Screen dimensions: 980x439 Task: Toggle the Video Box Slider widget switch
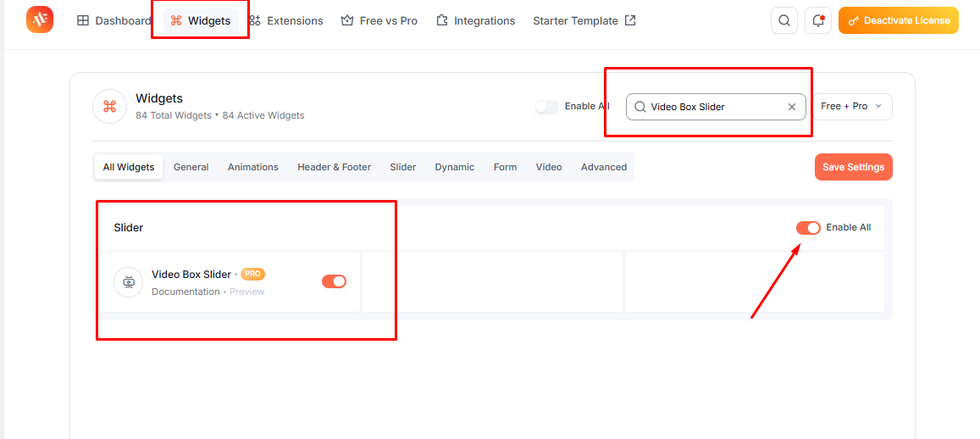click(x=334, y=281)
